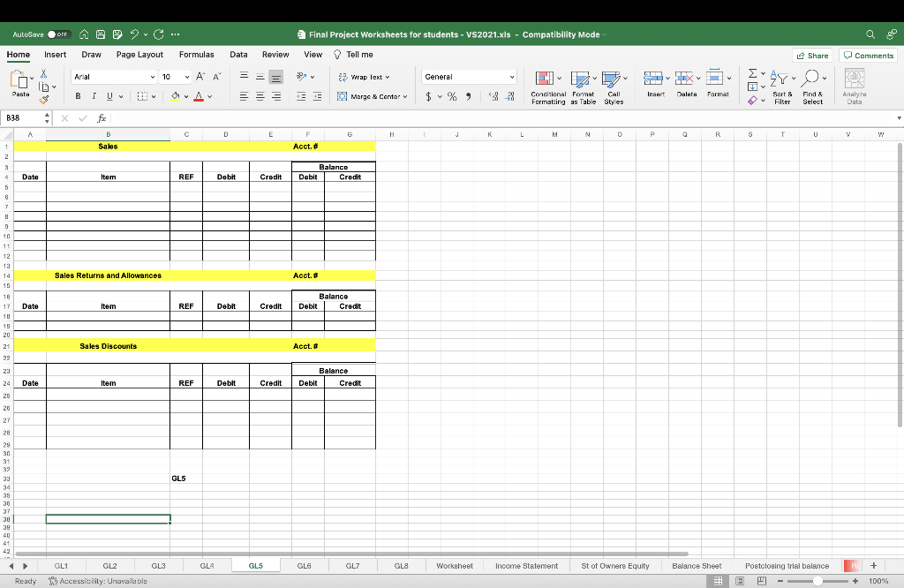This screenshot has width=904, height=588.
Task: Align text to top of cell
Action: pyautogui.click(x=244, y=76)
